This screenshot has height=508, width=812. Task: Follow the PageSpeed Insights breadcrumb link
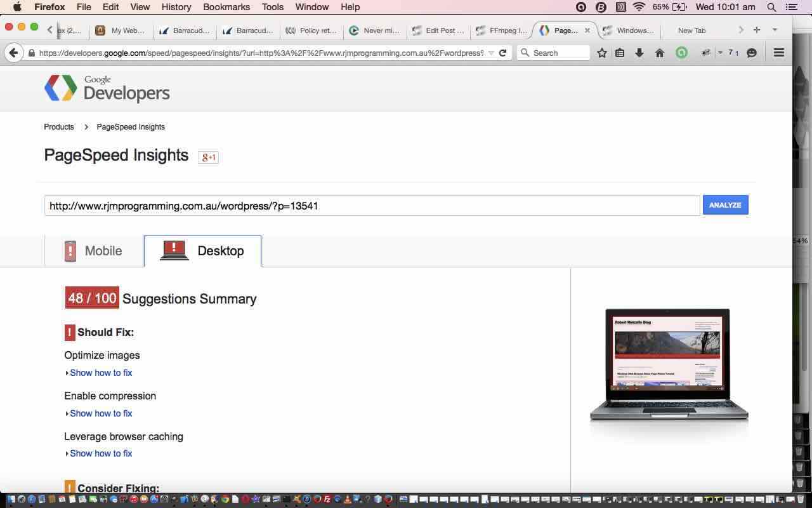tap(131, 127)
